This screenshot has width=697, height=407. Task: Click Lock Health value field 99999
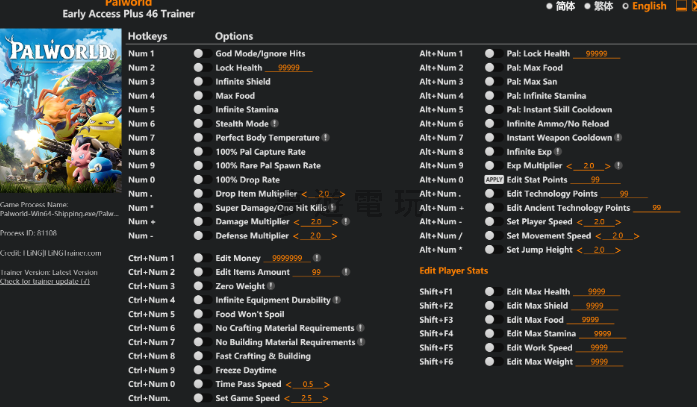288,68
